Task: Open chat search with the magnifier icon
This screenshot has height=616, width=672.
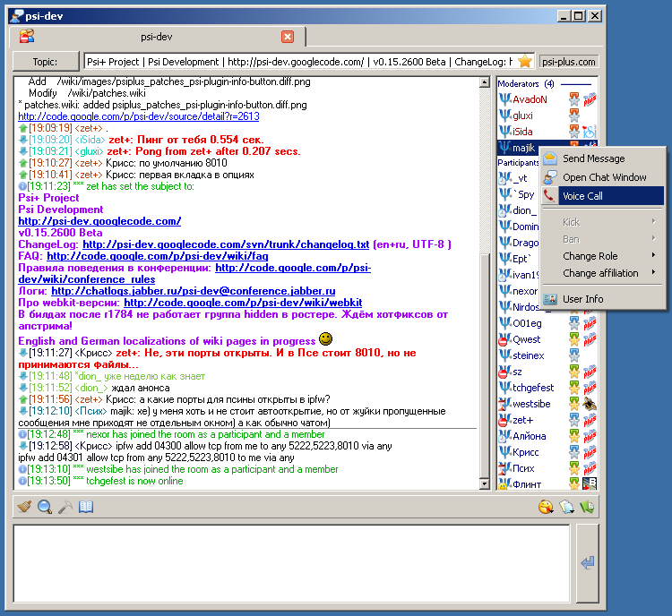Action: point(44,508)
